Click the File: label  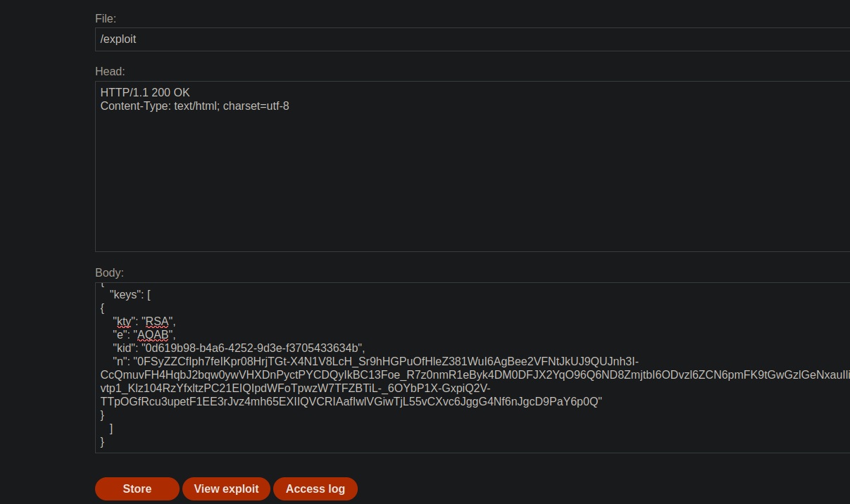point(106,18)
